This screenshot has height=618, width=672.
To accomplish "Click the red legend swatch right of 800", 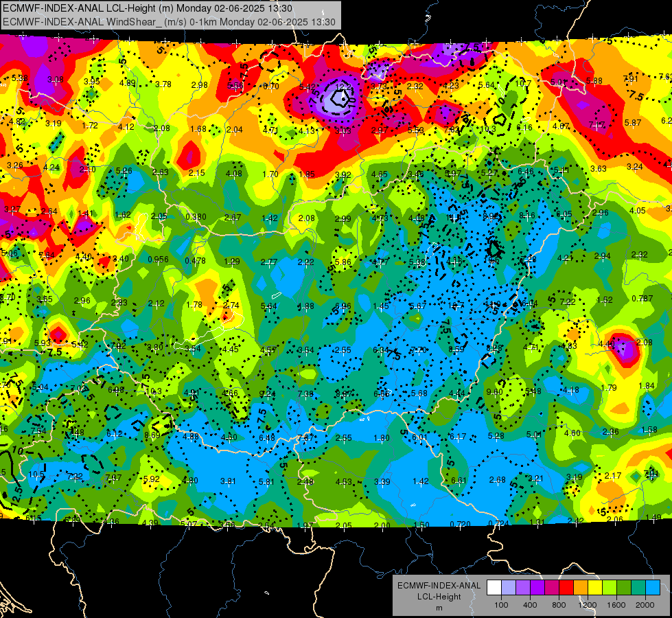I will (566, 587).
